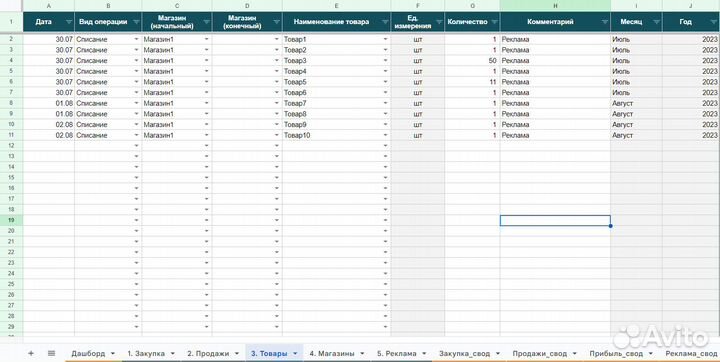Image resolution: width=720 pixels, height=362 pixels.
Task: Add a new sheet with plus icon
Action: tap(31, 353)
